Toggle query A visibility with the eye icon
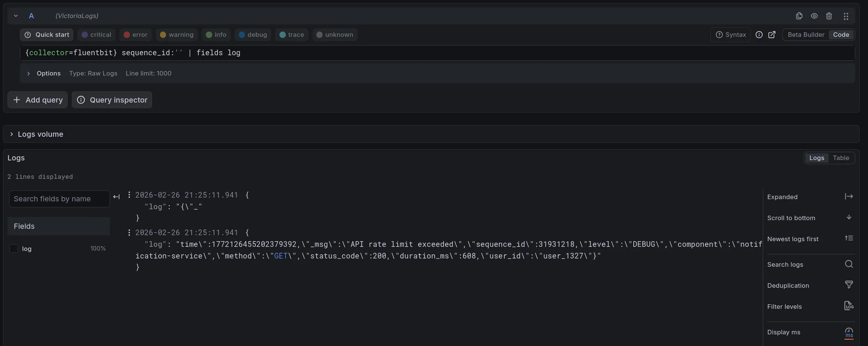 pos(814,16)
